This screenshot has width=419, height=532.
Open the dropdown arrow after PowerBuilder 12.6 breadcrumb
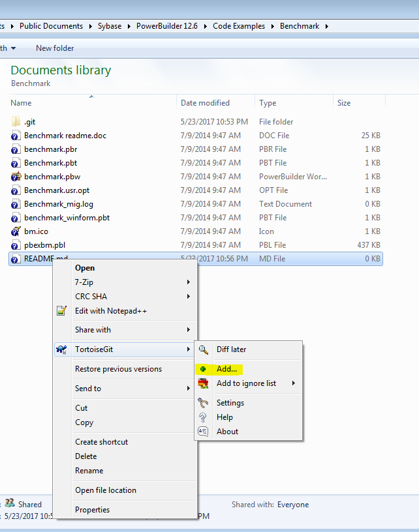(x=205, y=26)
